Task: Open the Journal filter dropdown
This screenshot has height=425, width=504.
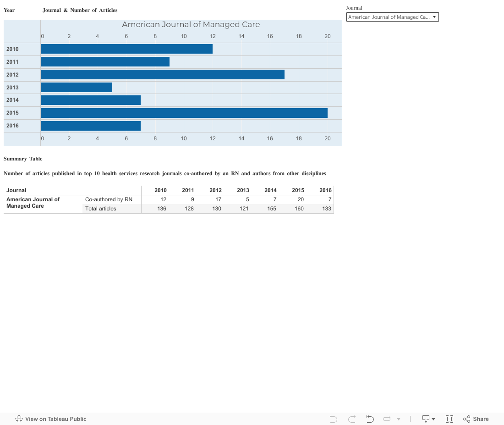Action: (x=392, y=17)
